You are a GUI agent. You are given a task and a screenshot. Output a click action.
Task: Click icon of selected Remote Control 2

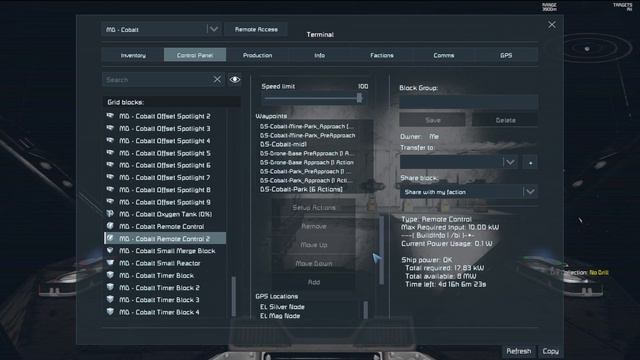[110, 238]
